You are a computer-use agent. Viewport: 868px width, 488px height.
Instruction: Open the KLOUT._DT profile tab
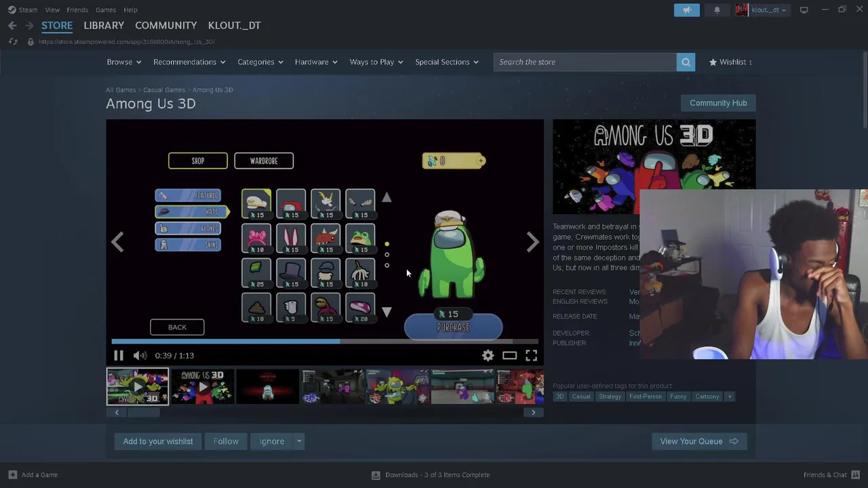(x=235, y=25)
